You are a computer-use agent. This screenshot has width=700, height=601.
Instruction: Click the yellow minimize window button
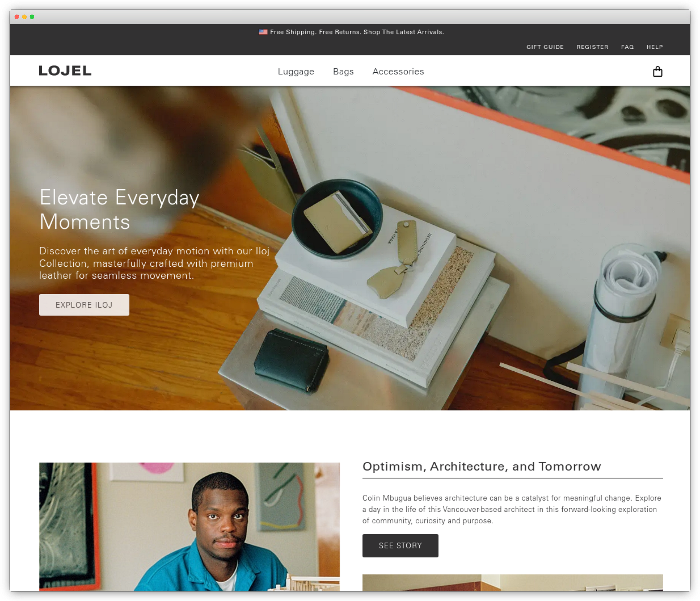click(24, 17)
